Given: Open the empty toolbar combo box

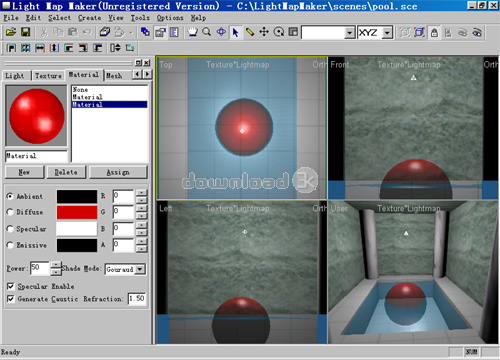Looking at the screenshot, I should [328, 33].
